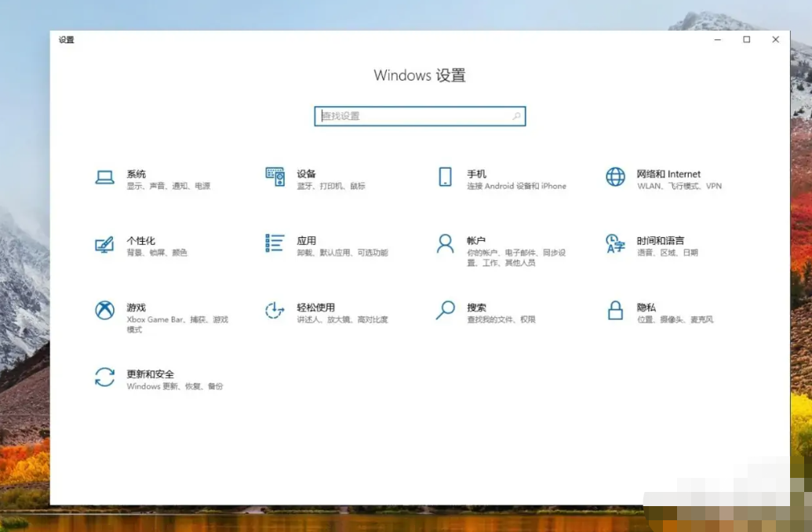Select the Phone (手机) icon

coord(445,177)
